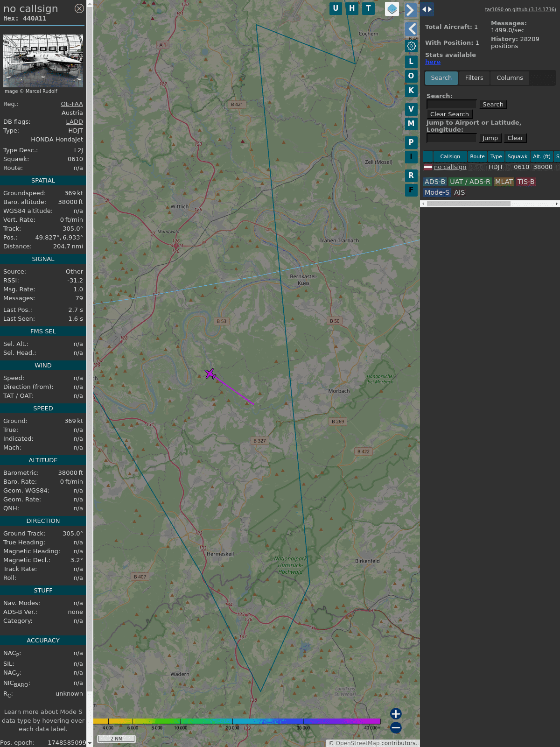Click the Hex: 440A11 text
Viewport: 560px width, 747px height.
[25, 19]
